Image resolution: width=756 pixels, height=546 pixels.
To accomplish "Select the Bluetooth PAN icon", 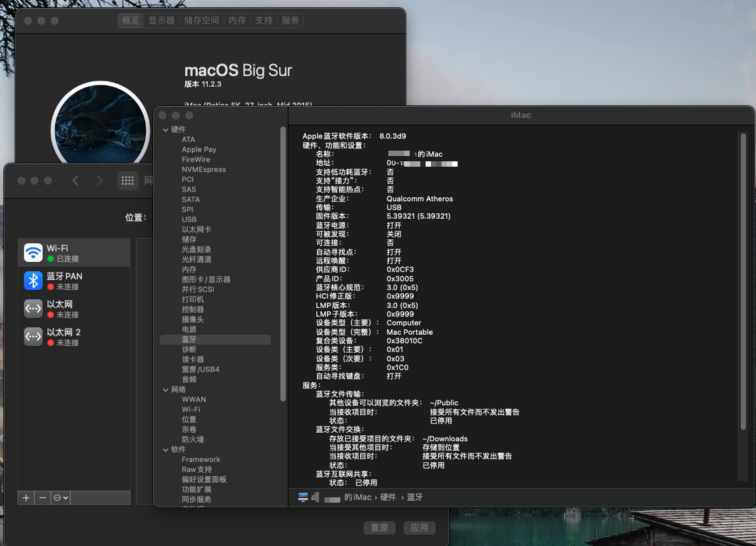I will click(x=33, y=281).
